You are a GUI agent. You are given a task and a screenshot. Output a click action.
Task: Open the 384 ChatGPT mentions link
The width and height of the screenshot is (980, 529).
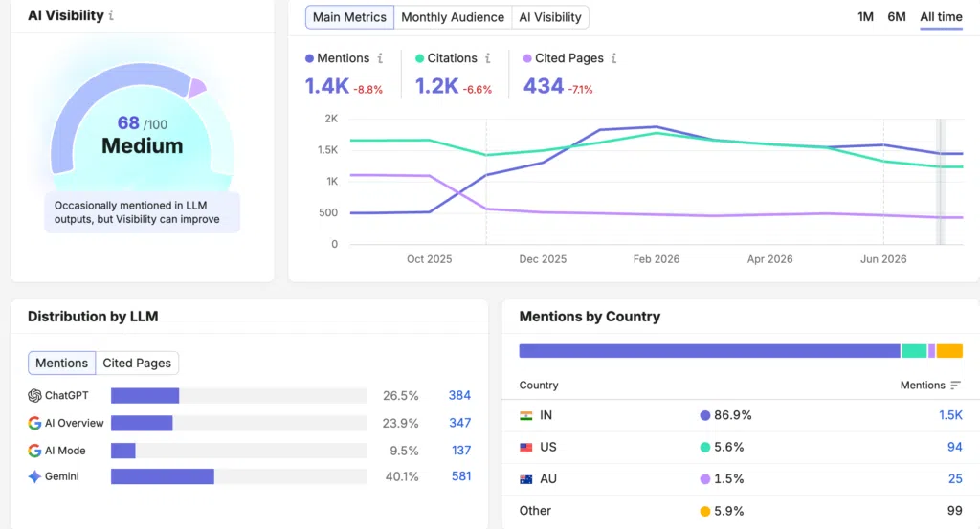[x=459, y=395]
